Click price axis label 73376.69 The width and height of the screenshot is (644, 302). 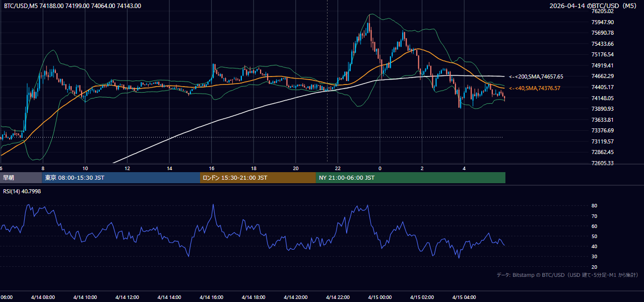[x=603, y=130]
